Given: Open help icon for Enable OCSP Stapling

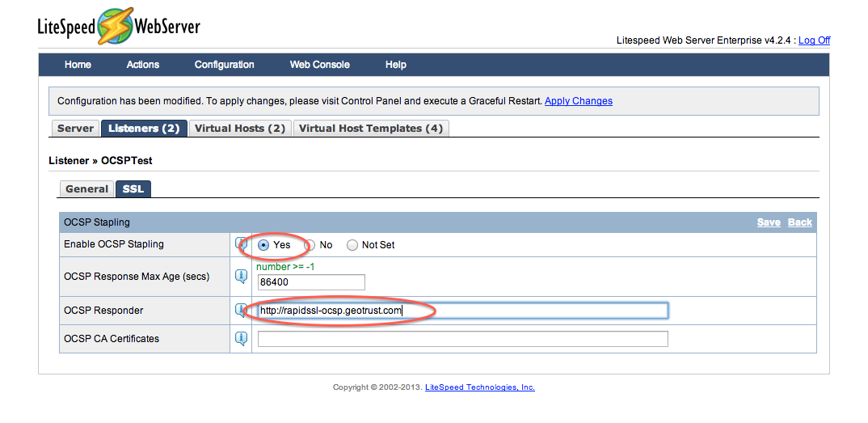Looking at the screenshot, I should tap(241, 243).
